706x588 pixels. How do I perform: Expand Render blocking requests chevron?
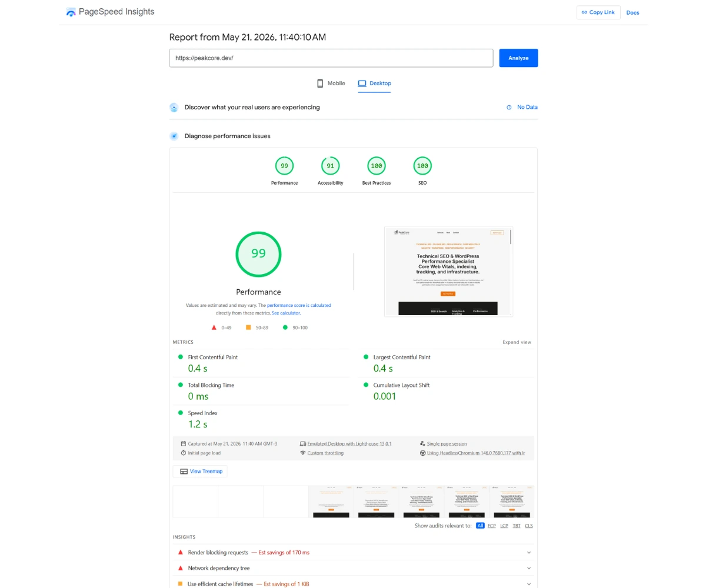pos(529,553)
